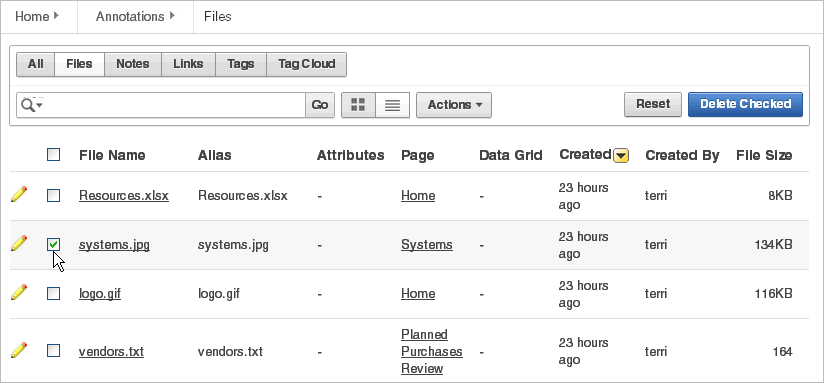Select the Files tab
This screenshot has width=824, height=383.
point(79,64)
